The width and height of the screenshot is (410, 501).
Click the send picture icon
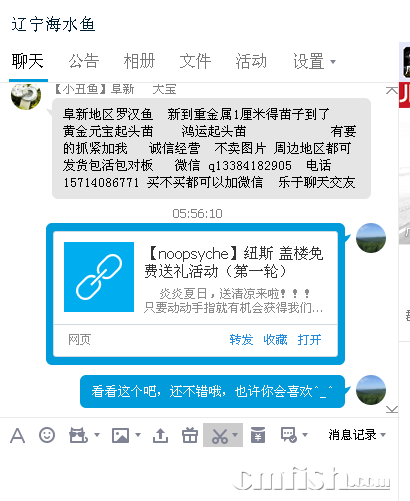coord(120,435)
